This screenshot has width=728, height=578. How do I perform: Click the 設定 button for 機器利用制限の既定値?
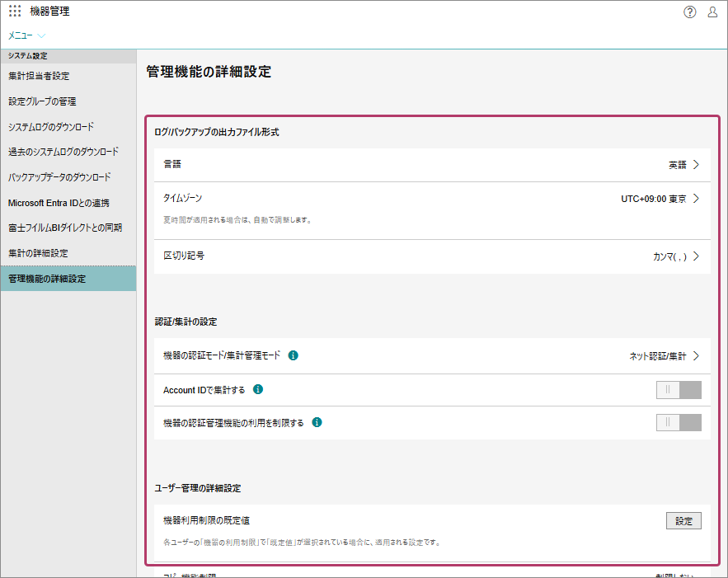683,521
